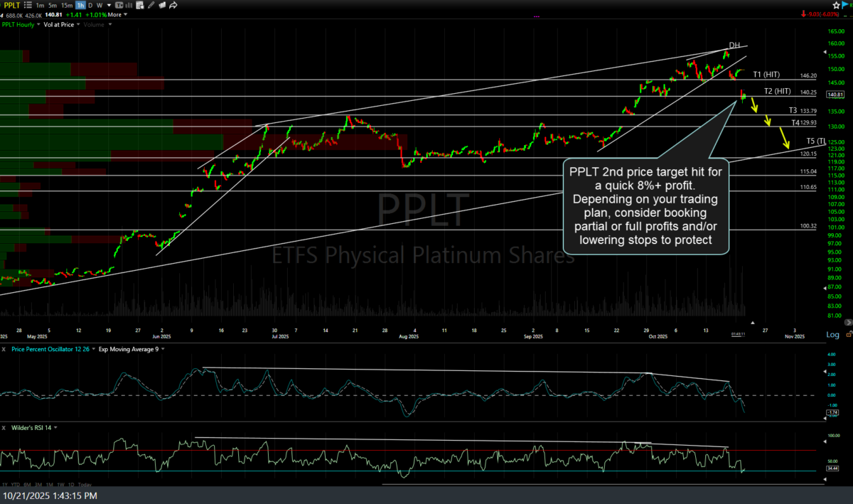The height and width of the screenshot is (504, 853).
Task: Open the timeframe dropdown arrow after W
Action: point(109,5)
